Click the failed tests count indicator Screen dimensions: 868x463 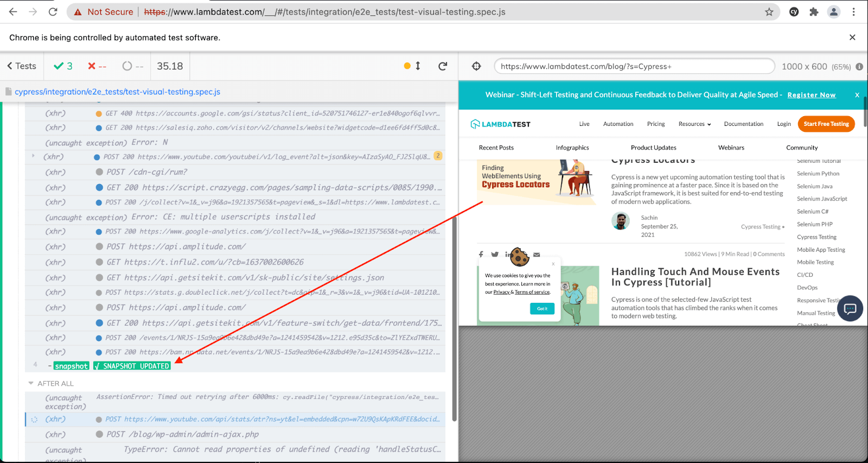[x=97, y=66]
